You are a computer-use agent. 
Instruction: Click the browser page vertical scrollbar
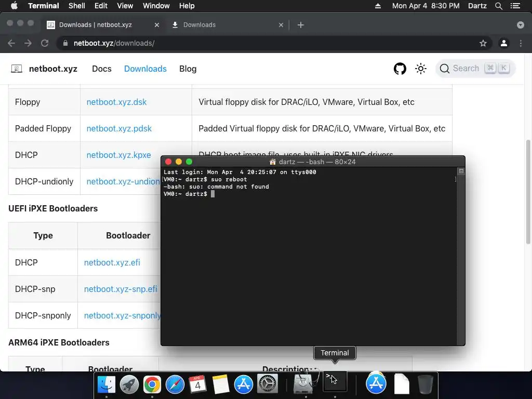tap(528, 191)
